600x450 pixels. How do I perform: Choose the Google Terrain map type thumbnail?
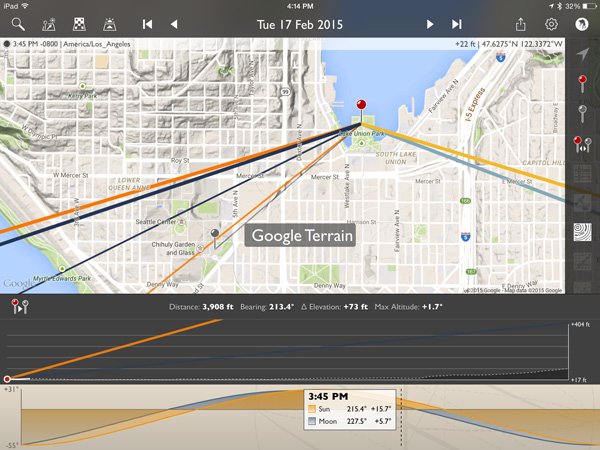(x=582, y=231)
